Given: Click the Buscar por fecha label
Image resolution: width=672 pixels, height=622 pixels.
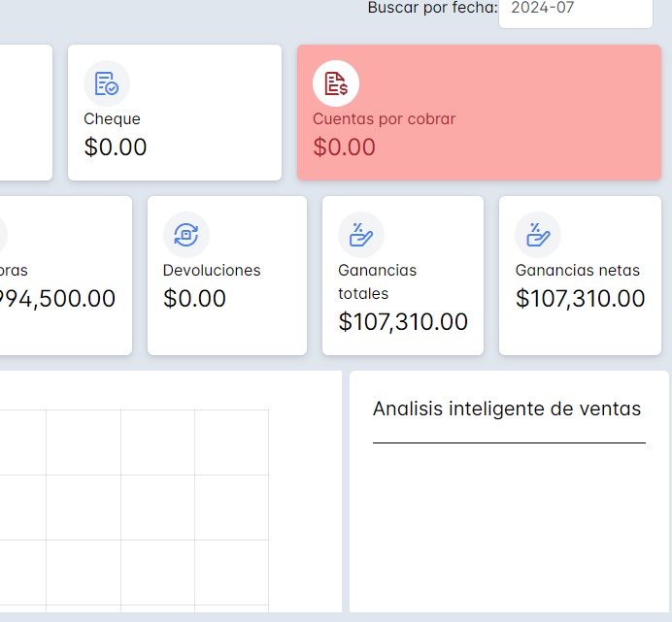Looking at the screenshot, I should click(433, 8).
